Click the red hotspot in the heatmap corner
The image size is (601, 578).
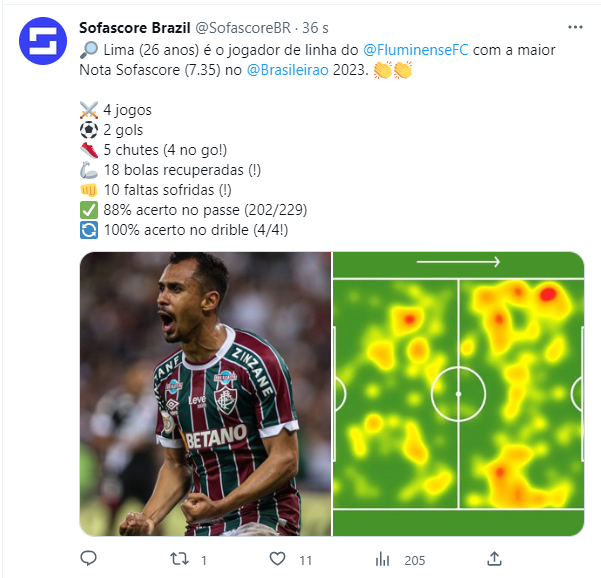pyautogui.click(x=548, y=294)
